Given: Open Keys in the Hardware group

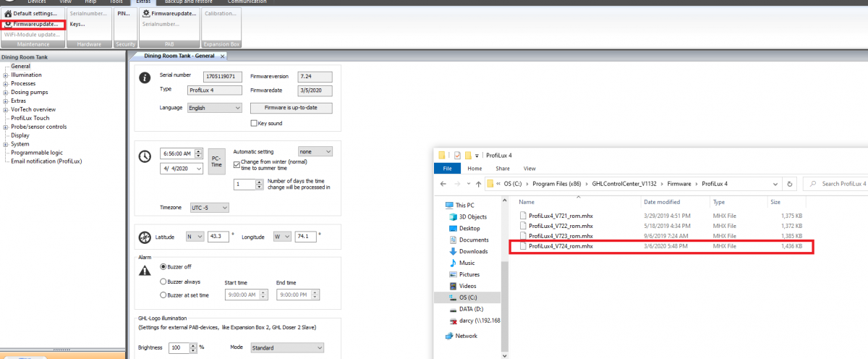Looking at the screenshot, I should pos(77,24).
